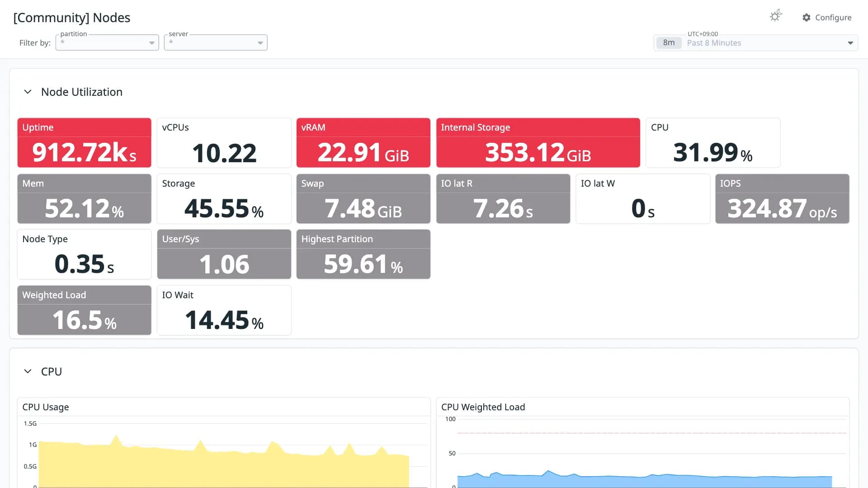Screen dimensions: 868x488
Task: Select the CPU 31.99% tile
Action: pyautogui.click(x=713, y=143)
